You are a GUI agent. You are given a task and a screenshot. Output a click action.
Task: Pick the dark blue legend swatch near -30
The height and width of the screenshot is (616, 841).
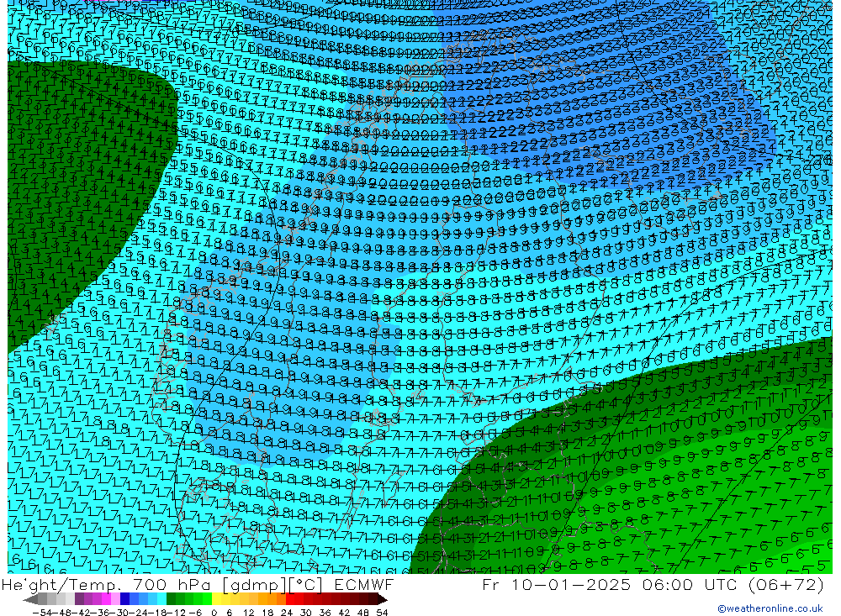(x=125, y=599)
